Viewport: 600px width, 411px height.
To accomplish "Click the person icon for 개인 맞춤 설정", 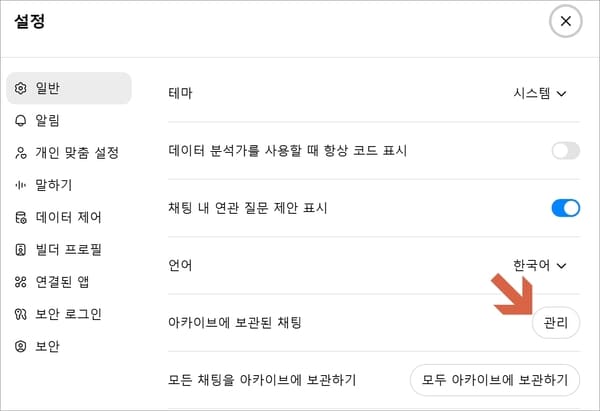I will [21, 153].
